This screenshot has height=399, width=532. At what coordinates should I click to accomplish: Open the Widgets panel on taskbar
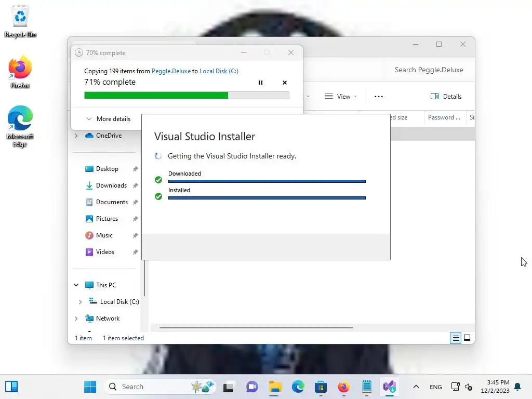[x=11, y=387]
